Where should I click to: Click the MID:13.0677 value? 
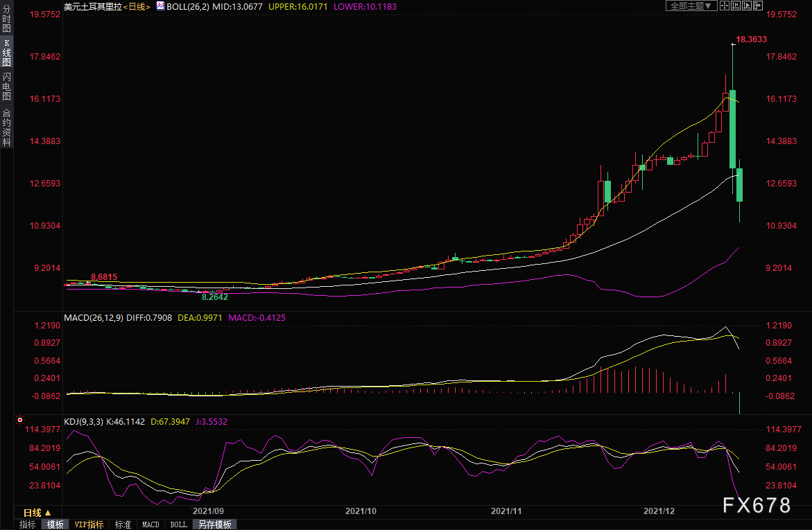pos(237,7)
